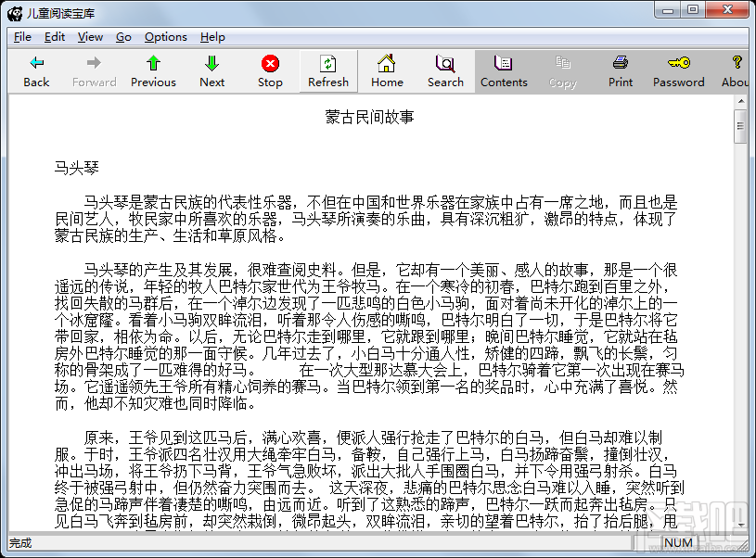Close the 儿童阅读宝库 window
This screenshot has height=558, width=756.
pyautogui.click(x=727, y=10)
